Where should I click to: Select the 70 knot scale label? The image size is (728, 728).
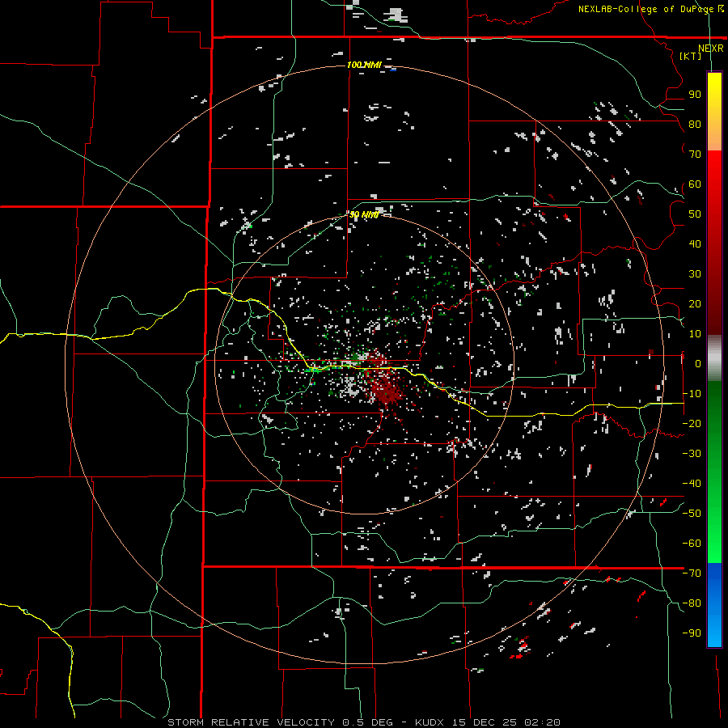click(x=695, y=154)
